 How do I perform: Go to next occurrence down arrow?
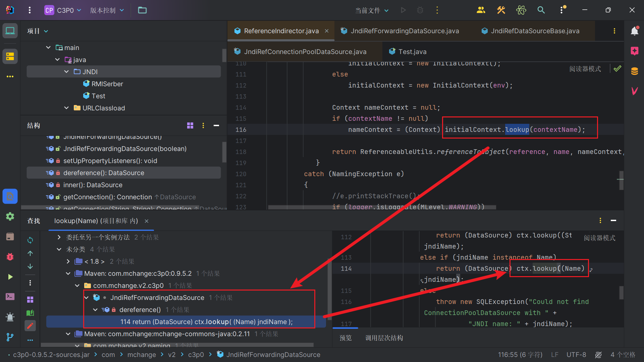[x=30, y=266]
